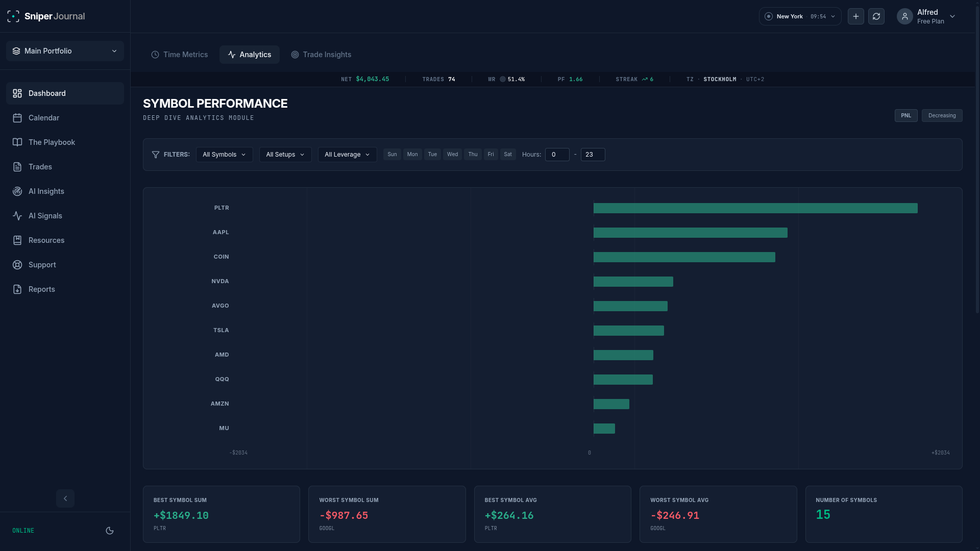Image resolution: width=980 pixels, height=551 pixels.
Task: Toggle the Fri day filter
Action: click(491, 154)
